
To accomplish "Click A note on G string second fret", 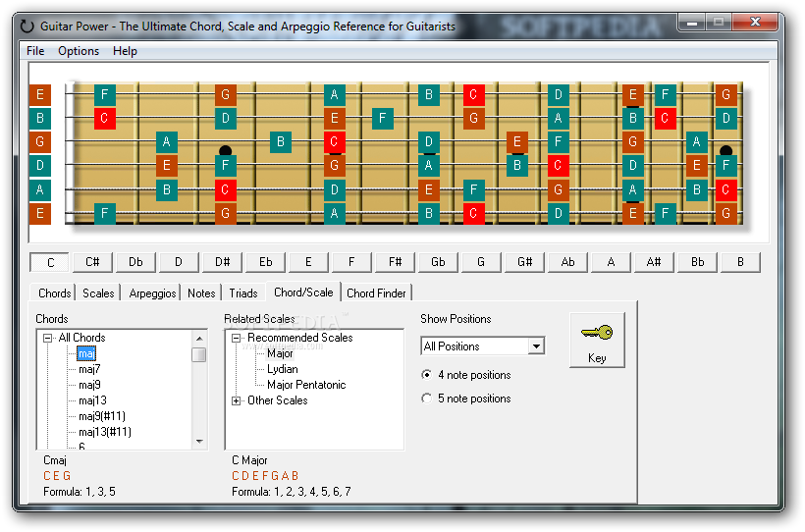I will point(166,141).
